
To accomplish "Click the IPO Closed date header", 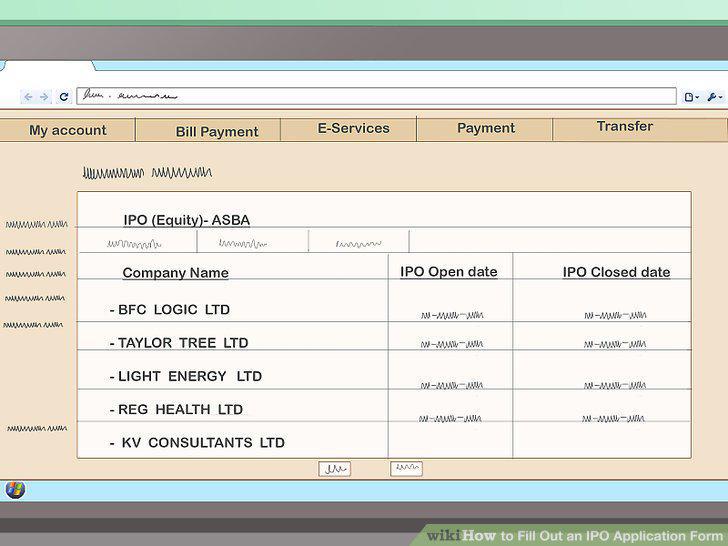I will (x=616, y=272).
